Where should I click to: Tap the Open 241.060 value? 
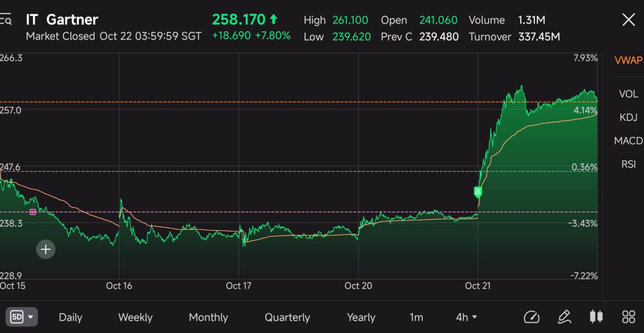(438, 20)
